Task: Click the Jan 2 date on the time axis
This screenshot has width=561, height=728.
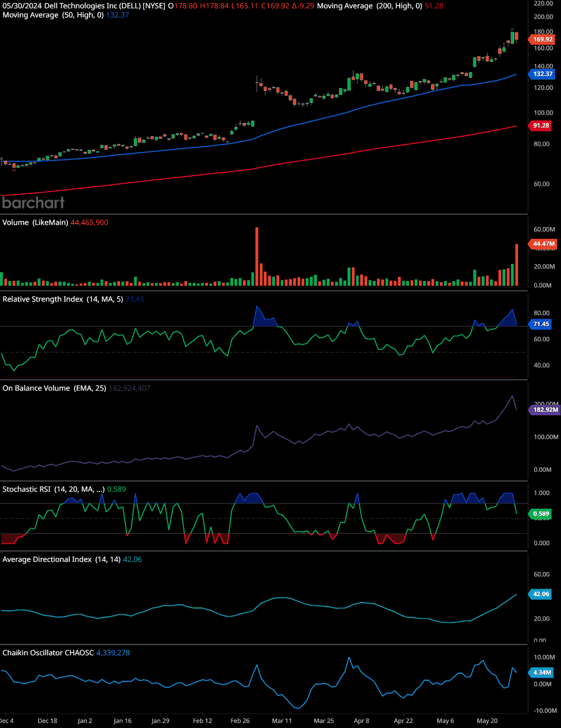Action: tap(85, 721)
